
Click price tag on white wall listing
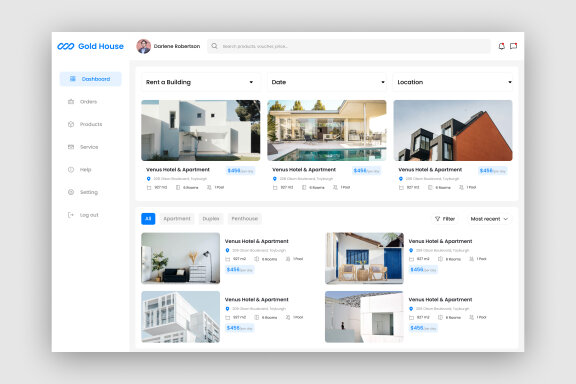[423, 328]
